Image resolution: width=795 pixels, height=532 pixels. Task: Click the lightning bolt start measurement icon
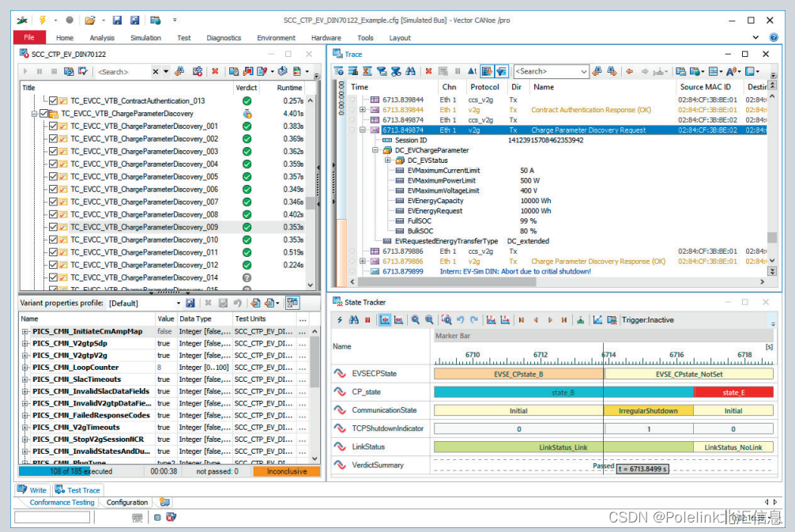pyautogui.click(x=43, y=21)
